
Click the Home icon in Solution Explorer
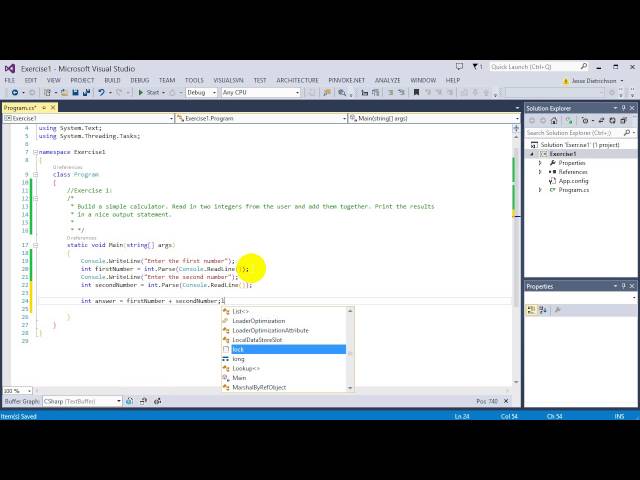(554, 120)
